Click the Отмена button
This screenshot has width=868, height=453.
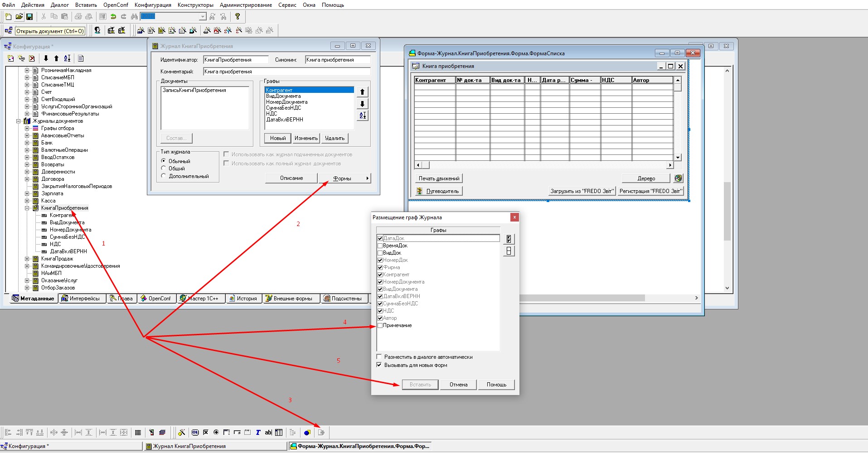click(459, 385)
